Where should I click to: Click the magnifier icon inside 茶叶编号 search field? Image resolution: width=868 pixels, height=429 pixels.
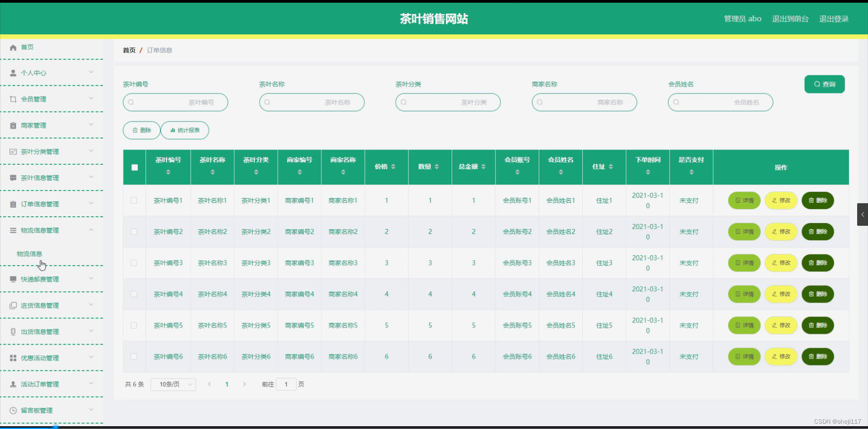(132, 103)
